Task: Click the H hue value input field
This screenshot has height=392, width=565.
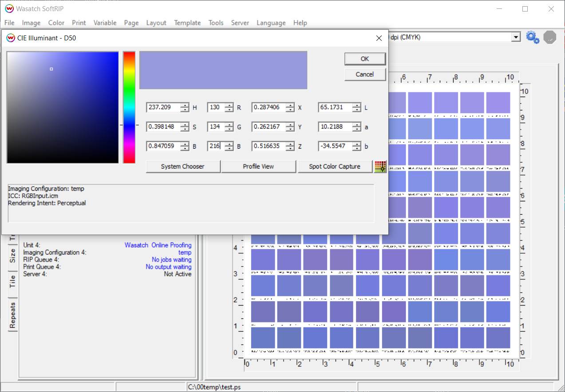Action: 163,107
